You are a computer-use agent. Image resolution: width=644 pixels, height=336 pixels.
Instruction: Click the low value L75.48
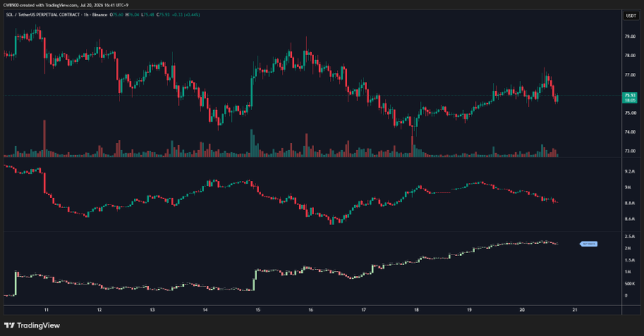tap(147, 15)
